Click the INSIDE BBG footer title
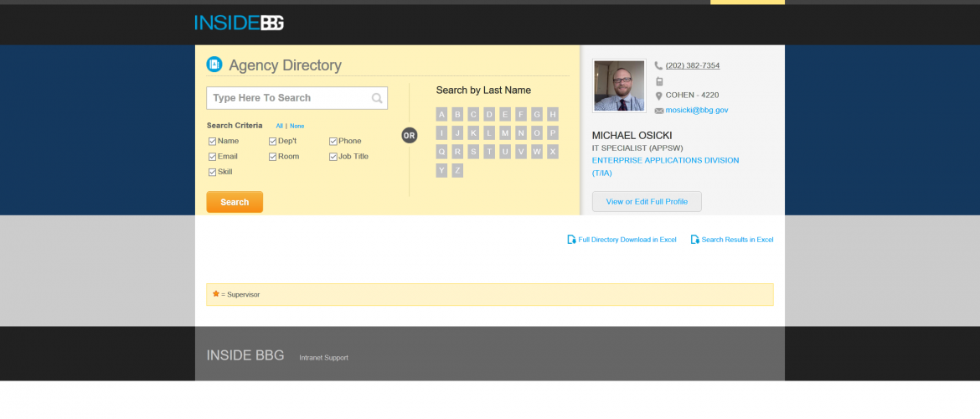Screen dimensions: 980x419 click(x=245, y=355)
